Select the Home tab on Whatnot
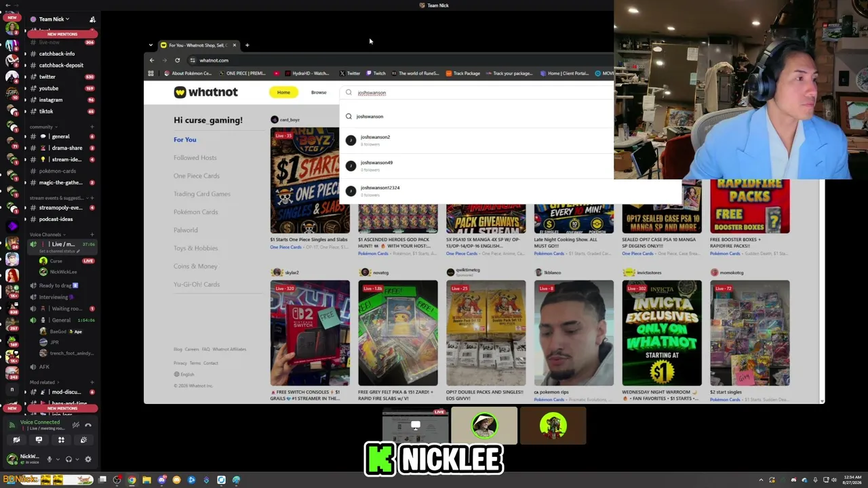The image size is (868, 488). (283, 92)
